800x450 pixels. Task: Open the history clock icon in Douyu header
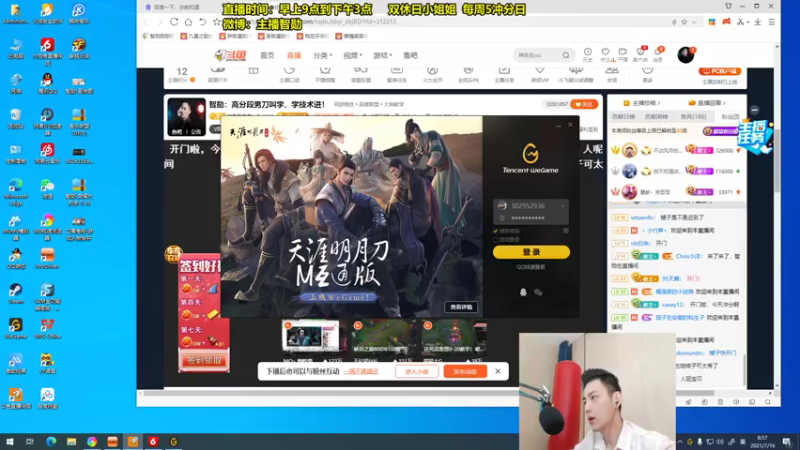pos(588,54)
